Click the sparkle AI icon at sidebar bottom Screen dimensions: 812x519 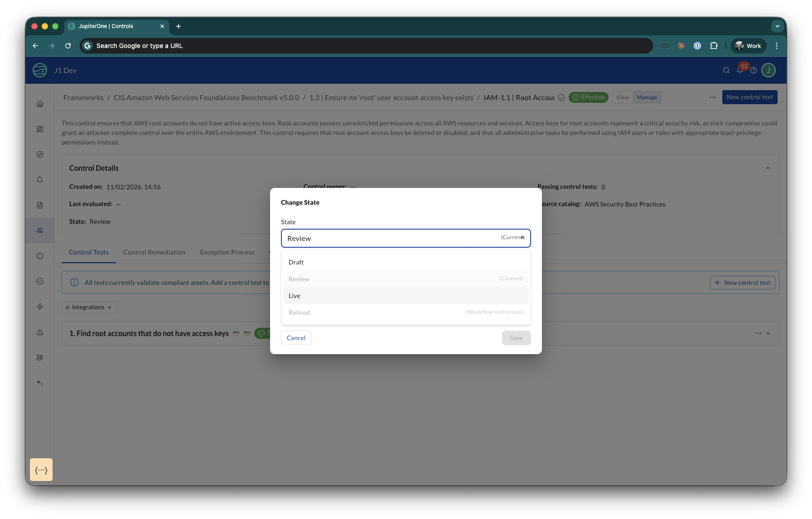click(x=40, y=383)
